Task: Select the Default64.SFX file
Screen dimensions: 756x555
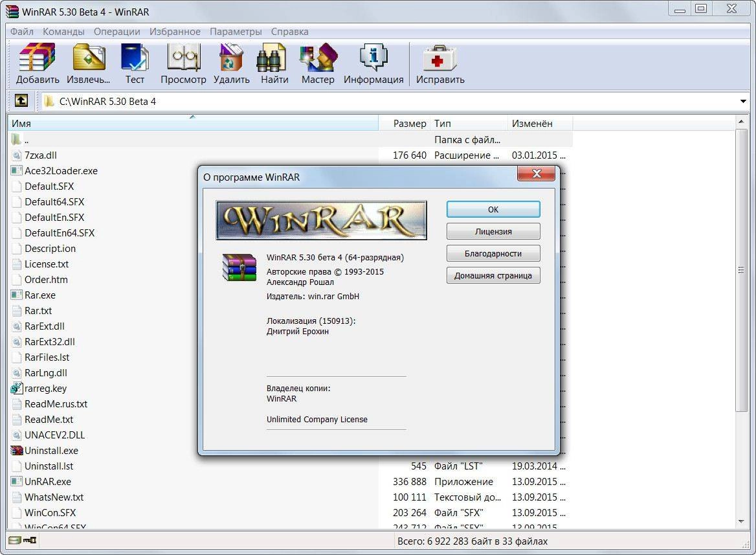Action: click(54, 202)
